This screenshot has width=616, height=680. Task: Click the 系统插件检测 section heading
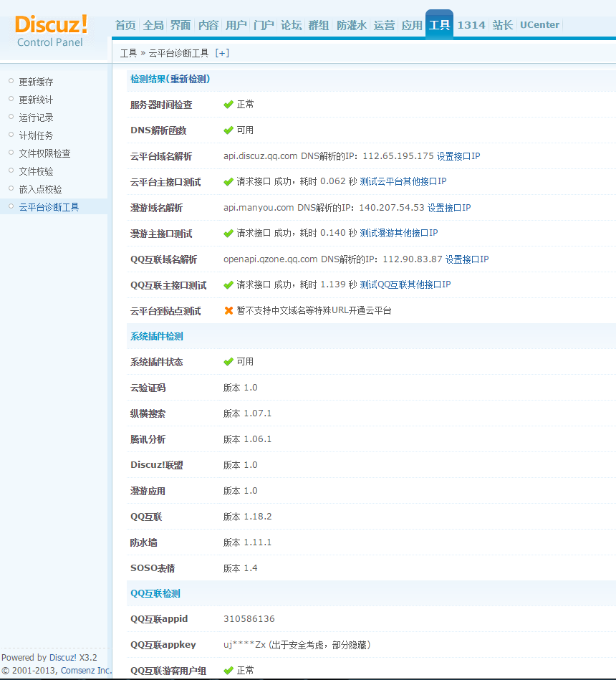pyautogui.click(x=157, y=337)
